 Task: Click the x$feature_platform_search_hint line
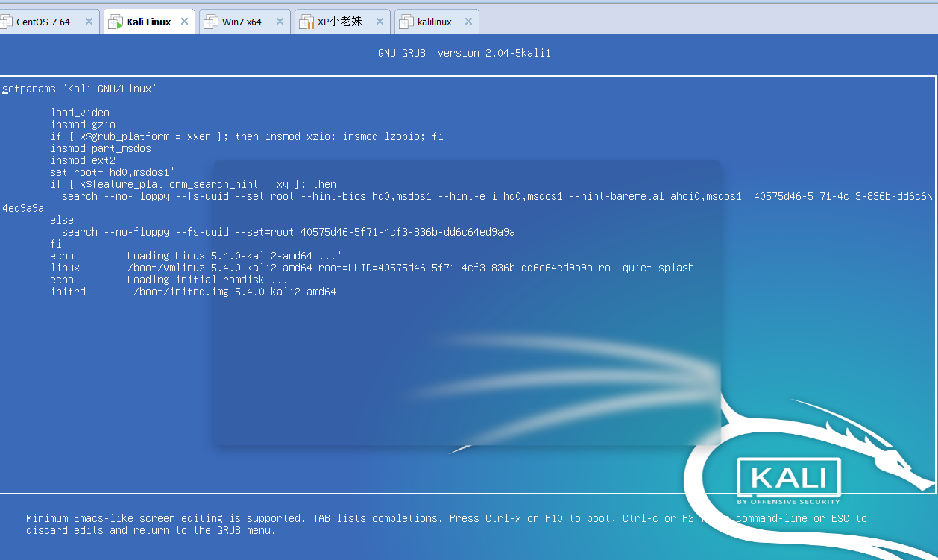[x=193, y=184]
